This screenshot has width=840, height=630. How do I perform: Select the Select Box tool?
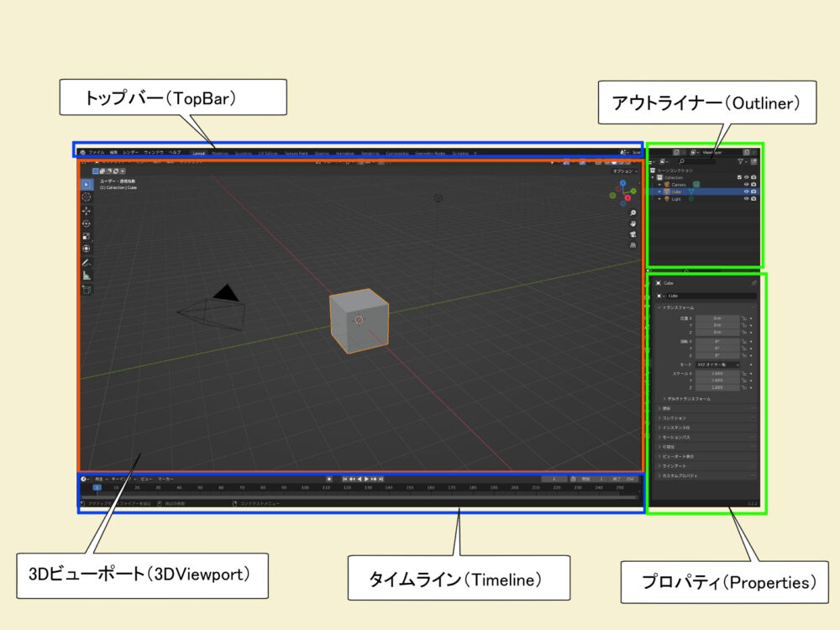[87, 184]
